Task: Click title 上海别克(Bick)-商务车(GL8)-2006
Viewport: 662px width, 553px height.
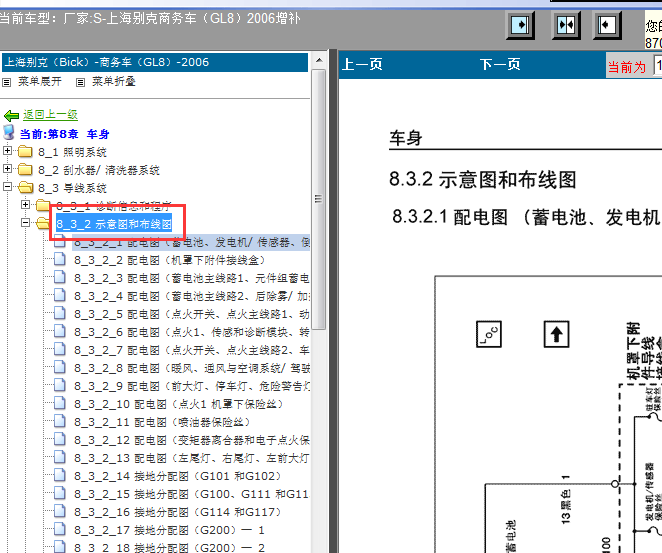Action: coord(106,62)
